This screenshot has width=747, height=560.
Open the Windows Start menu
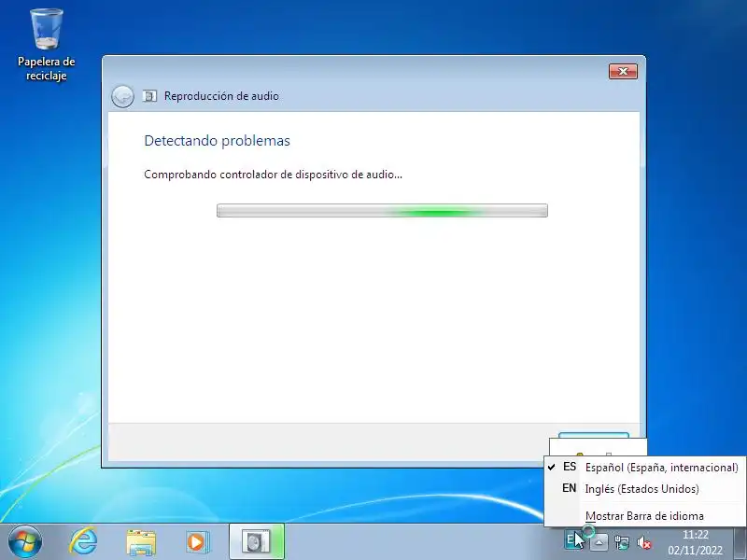pos(24,542)
